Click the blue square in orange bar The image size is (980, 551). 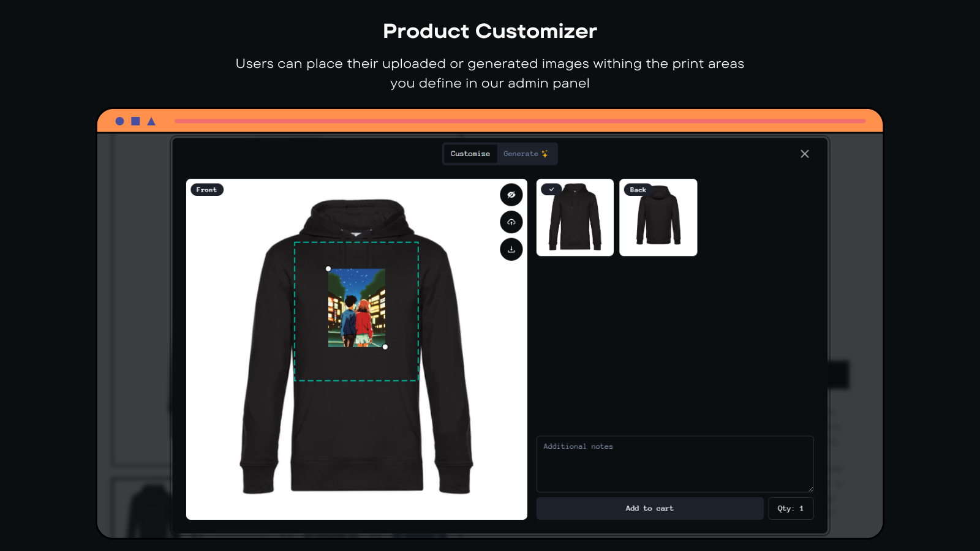[135, 121]
